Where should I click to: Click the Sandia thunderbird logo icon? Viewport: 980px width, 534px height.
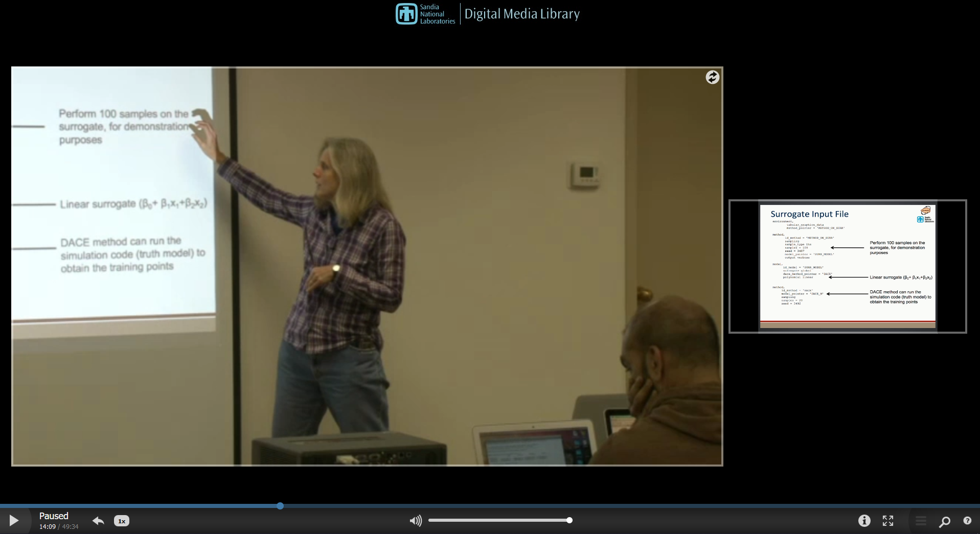406,14
